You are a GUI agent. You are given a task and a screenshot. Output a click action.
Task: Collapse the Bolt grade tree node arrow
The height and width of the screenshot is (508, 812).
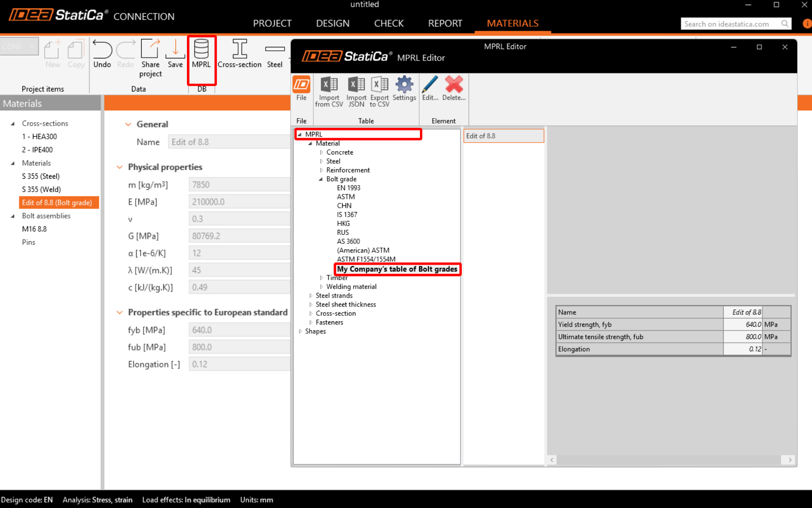point(321,179)
